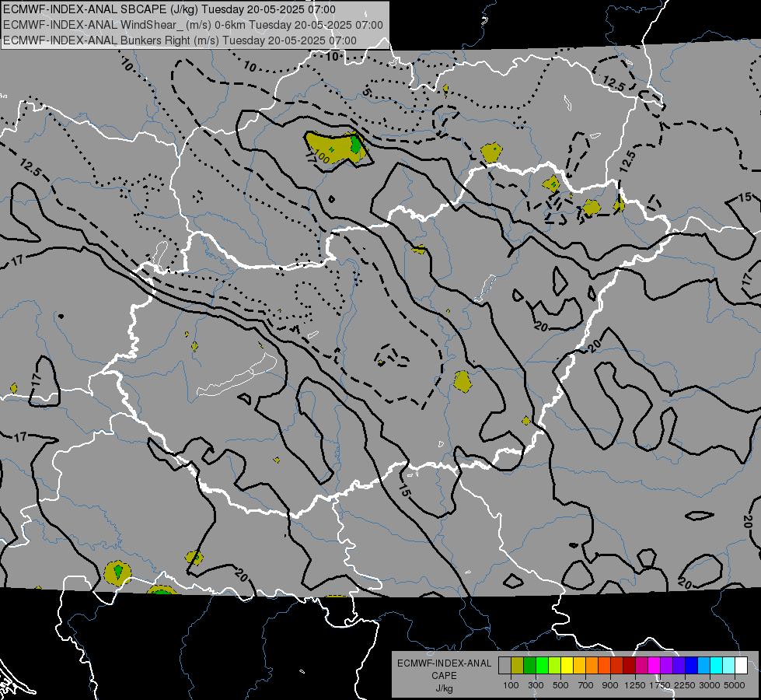The height and width of the screenshot is (700, 761).
Task: Click the CAPE label in legend
Action: pos(444,676)
